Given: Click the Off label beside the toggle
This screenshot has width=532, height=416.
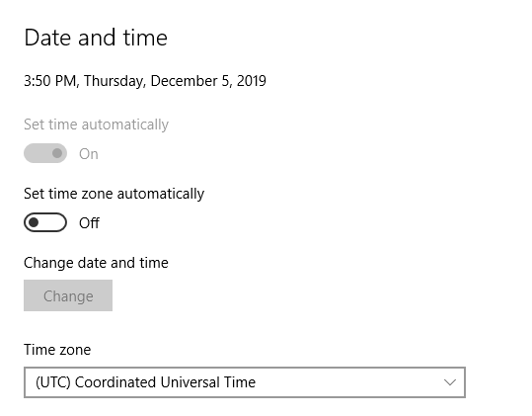Looking at the screenshot, I should 89,223.
